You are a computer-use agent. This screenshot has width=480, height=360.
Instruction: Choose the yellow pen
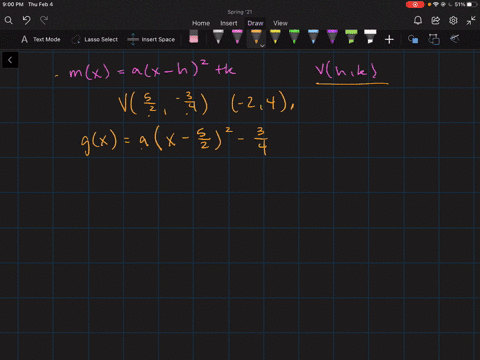pyautogui.click(x=275, y=37)
